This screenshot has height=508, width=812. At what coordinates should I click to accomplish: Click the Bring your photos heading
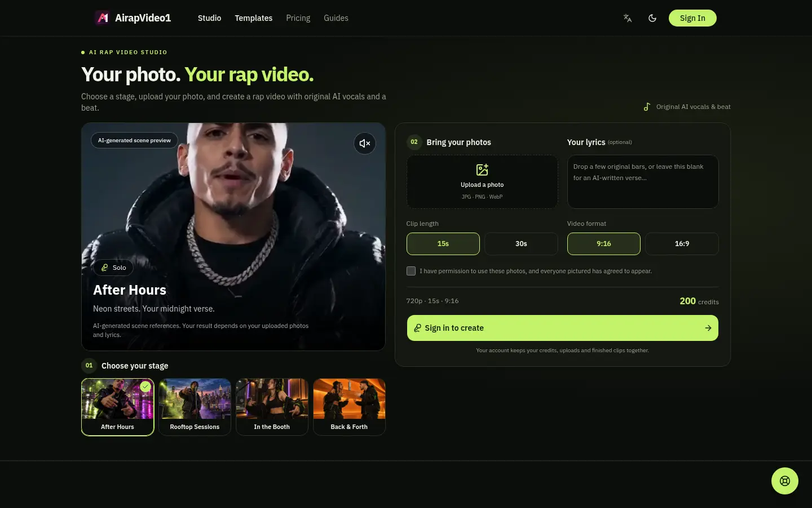(x=459, y=142)
